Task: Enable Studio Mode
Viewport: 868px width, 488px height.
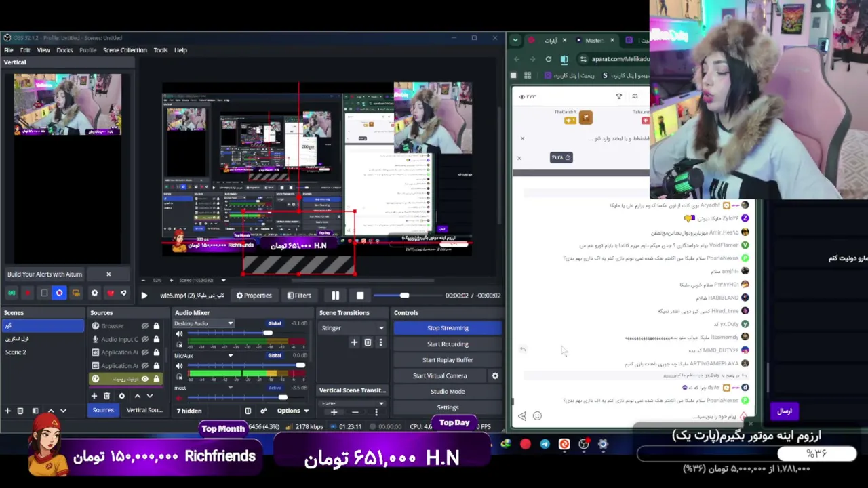Action: click(448, 392)
